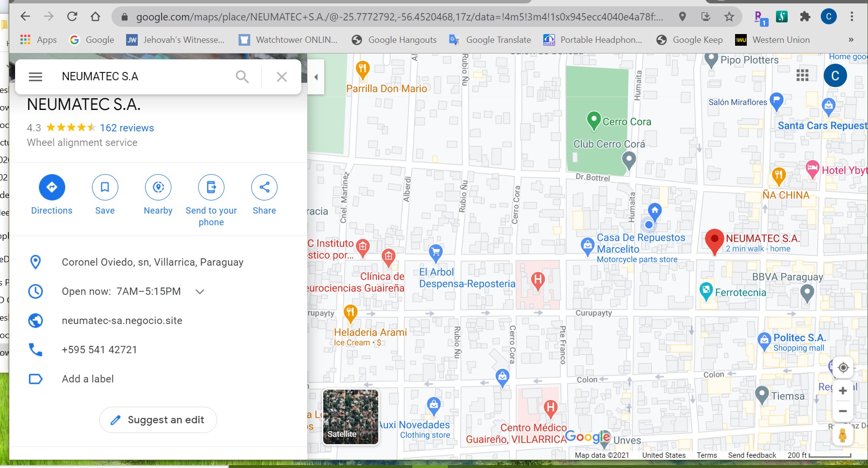
Task: Open neumatec-sa.negocio.site website
Action: point(122,321)
